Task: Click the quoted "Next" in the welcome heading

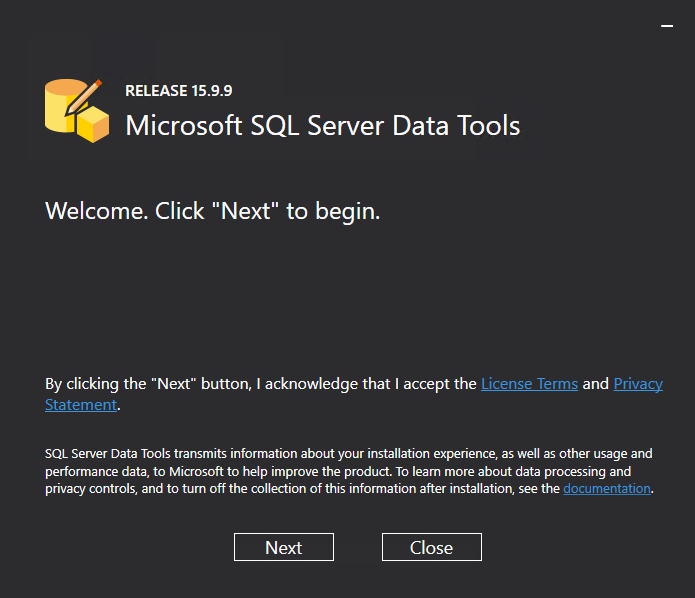Action: 247,212
